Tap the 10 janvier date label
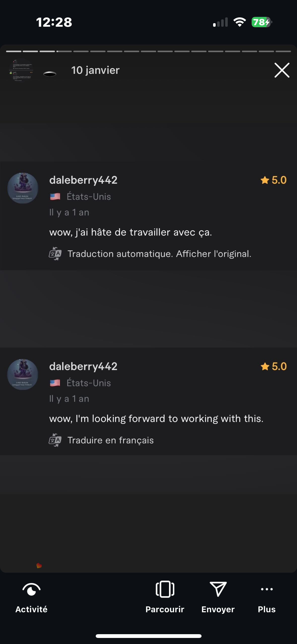This screenshot has width=297, height=644. 95,70
